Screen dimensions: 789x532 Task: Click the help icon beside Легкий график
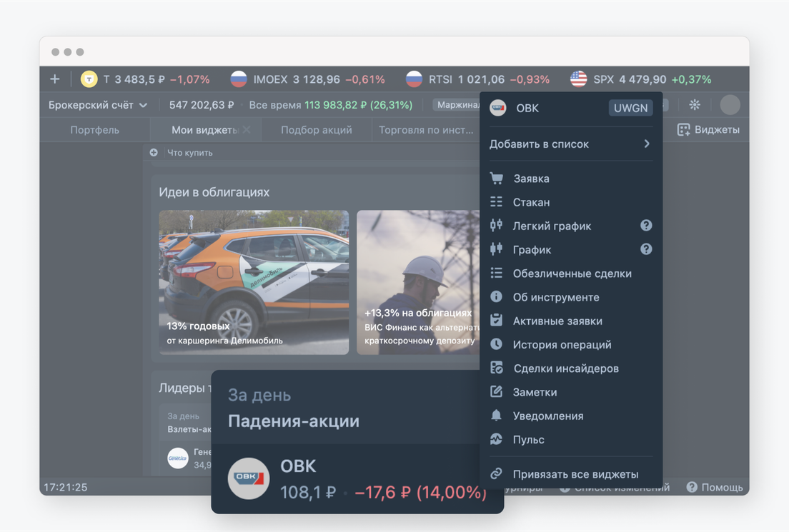click(x=646, y=225)
